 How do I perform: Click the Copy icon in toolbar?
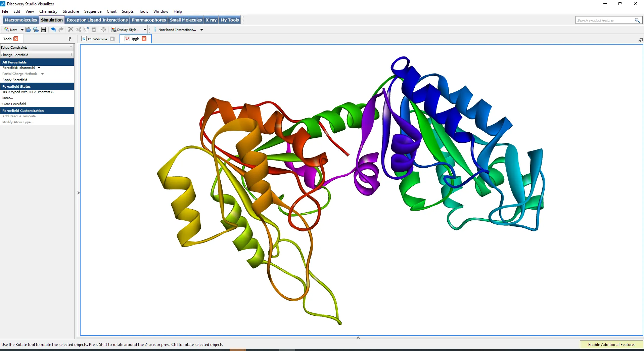[x=86, y=30]
